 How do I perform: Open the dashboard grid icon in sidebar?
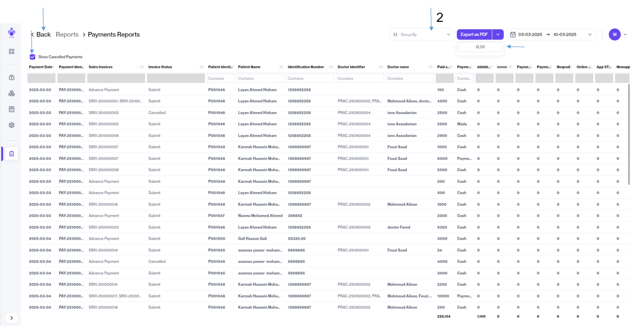[x=11, y=51]
